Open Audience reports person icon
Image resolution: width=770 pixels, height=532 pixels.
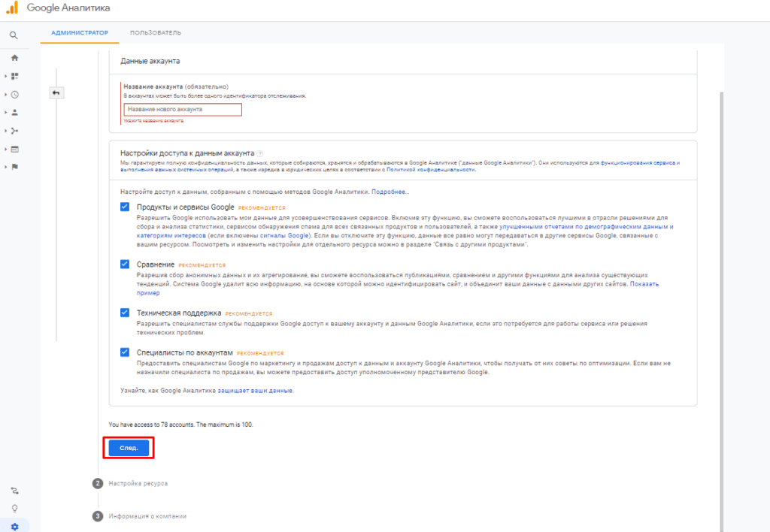pos(15,113)
